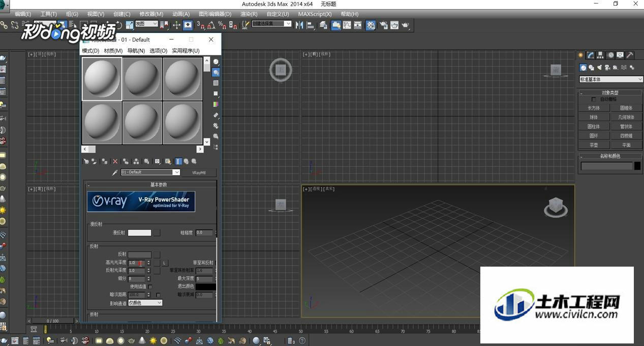Open the Hierarchy panel tab
The image size is (644, 346).
pyautogui.click(x=600, y=55)
